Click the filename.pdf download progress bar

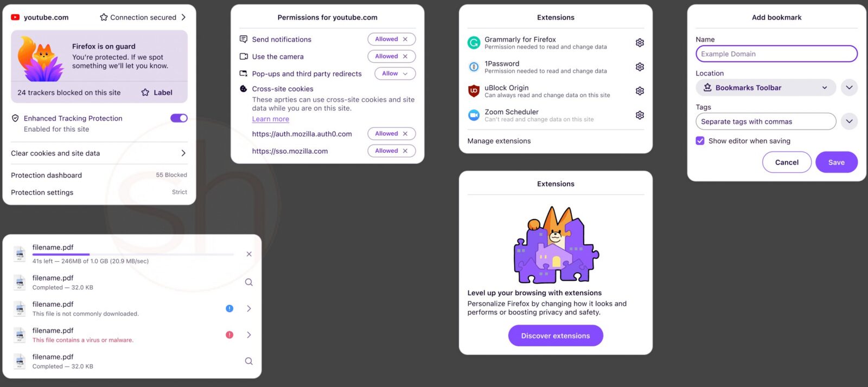pyautogui.click(x=133, y=254)
